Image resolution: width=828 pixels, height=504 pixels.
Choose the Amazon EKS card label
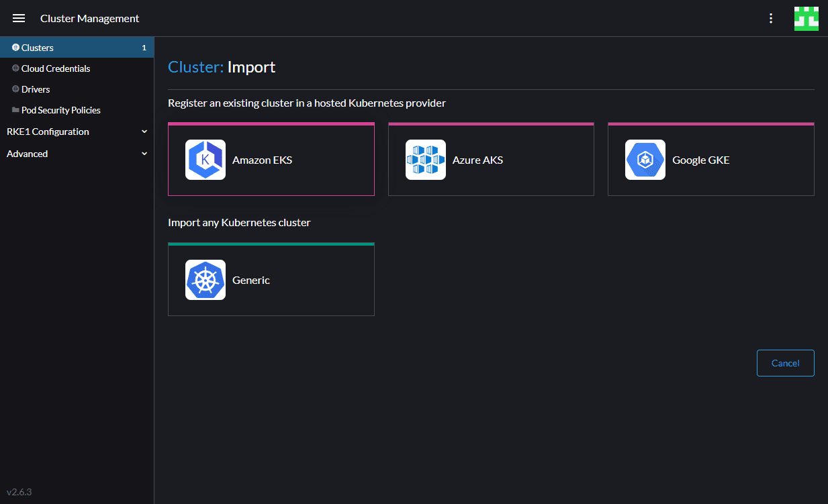[x=262, y=160]
